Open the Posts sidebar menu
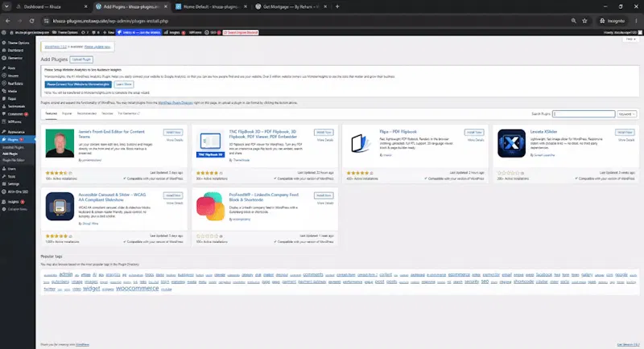The image size is (644, 349). (11, 68)
